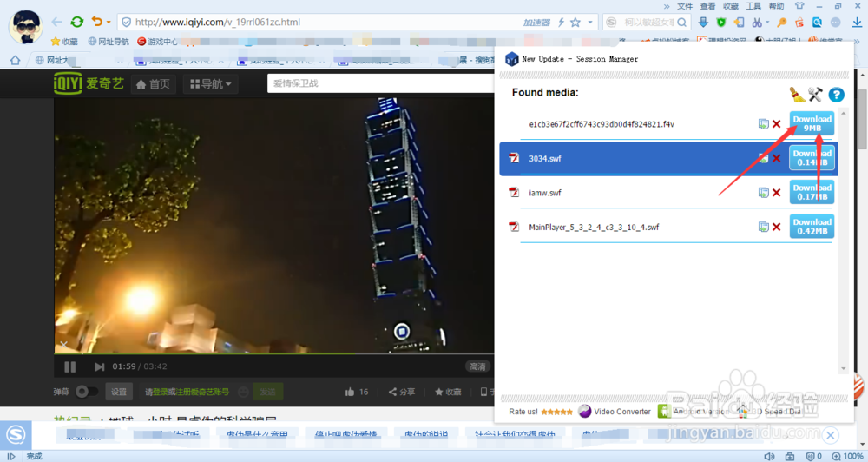The image size is (868, 462).
Task: Download the 0.17MB iamw.swf file
Action: coord(812,192)
